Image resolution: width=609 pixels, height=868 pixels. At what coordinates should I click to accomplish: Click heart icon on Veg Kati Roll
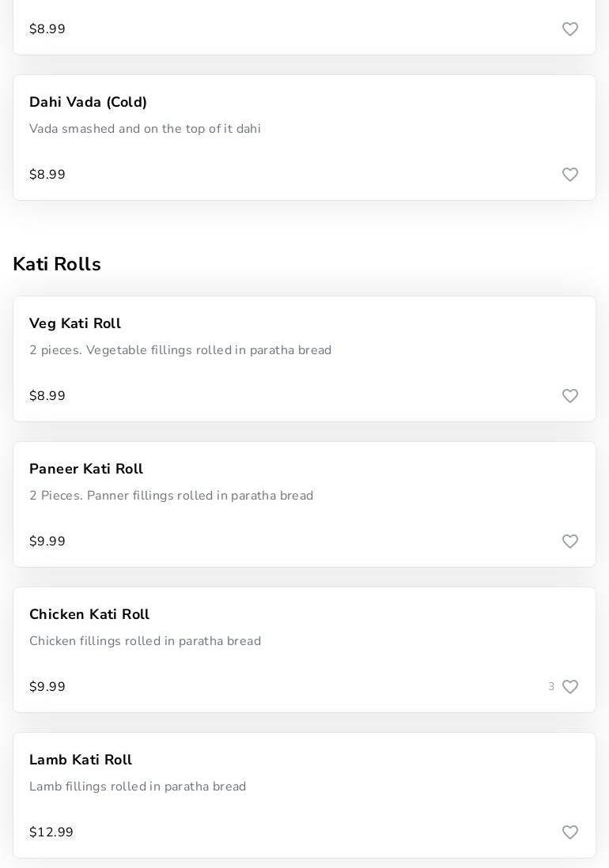click(x=570, y=396)
